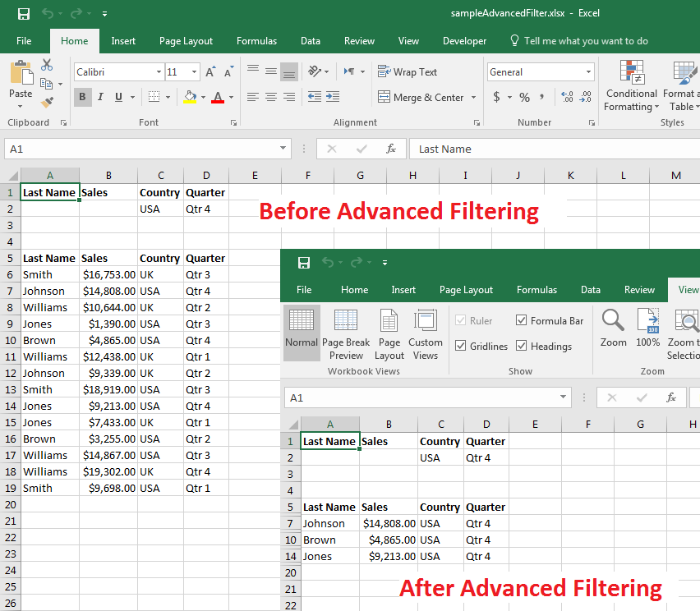700x611 pixels.
Task: Switch to the Formulas tab in top ribbon
Action: (x=256, y=41)
